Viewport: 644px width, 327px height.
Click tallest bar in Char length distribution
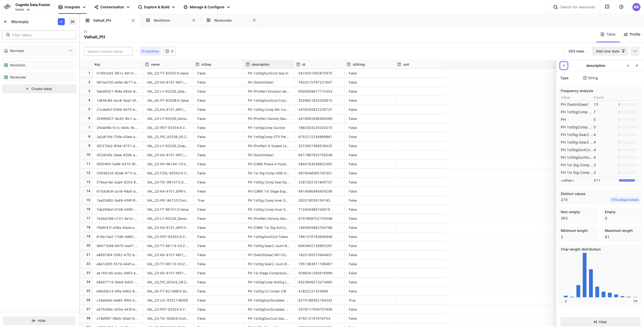tap(584, 275)
